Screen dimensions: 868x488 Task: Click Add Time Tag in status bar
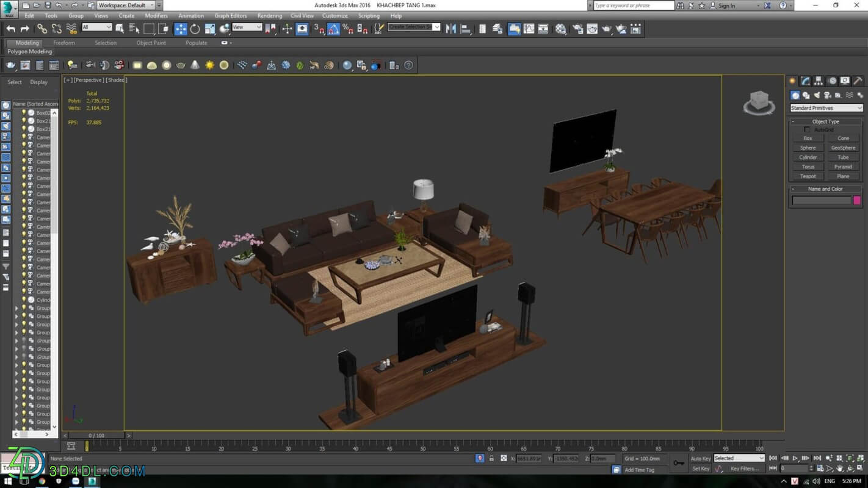coord(639,470)
